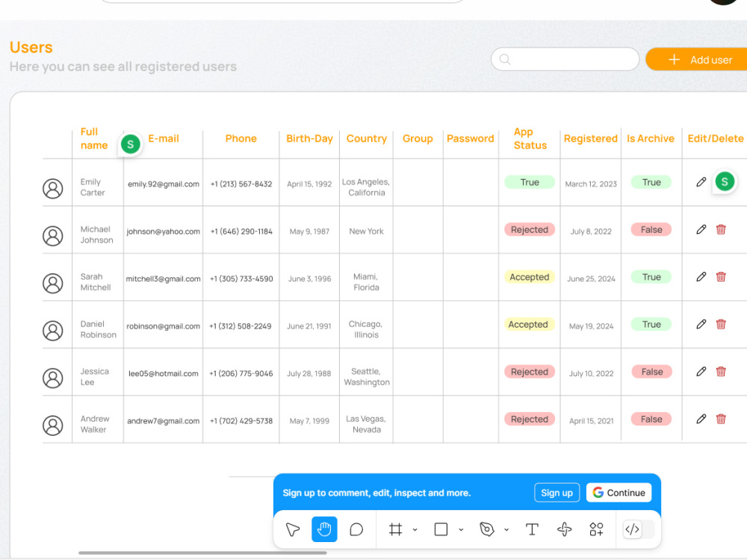
Task: Click Emily Carter's True app status badge
Action: (530, 182)
